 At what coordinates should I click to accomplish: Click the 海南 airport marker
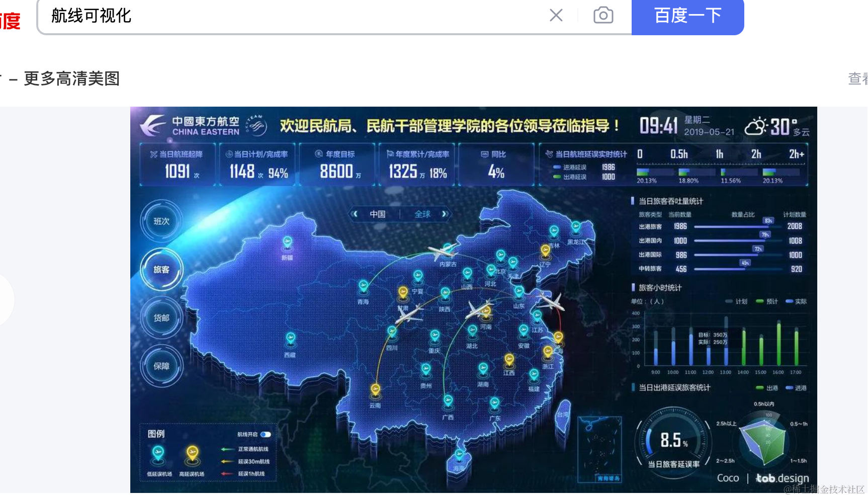tap(459, 456)
